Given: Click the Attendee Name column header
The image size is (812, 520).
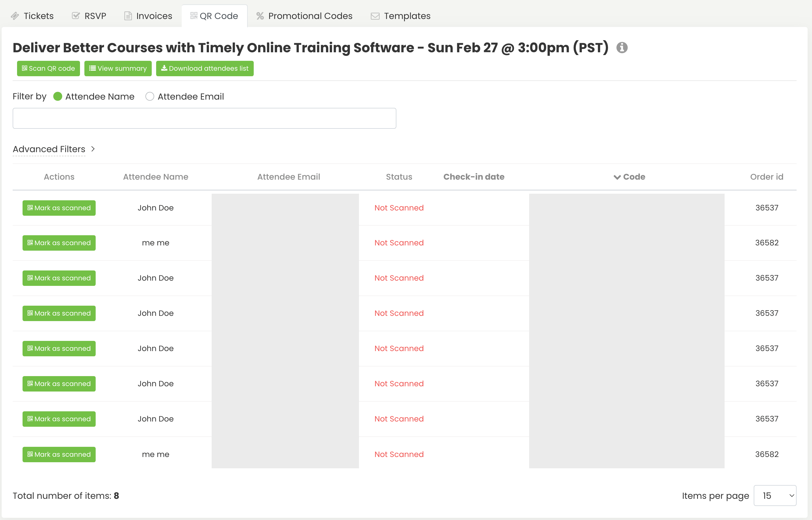Looking at the screenshot, I should (156, 177).
